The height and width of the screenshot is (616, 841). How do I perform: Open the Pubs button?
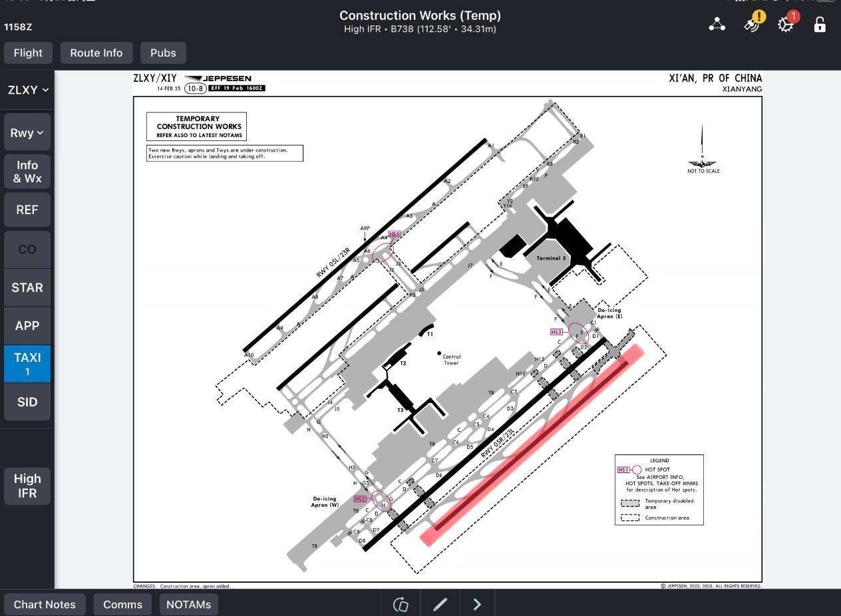[x=163, y=53]
